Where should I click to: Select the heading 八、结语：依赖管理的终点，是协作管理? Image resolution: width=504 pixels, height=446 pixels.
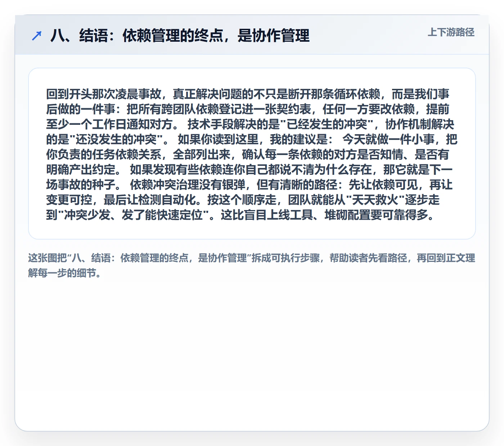(180, 36)
